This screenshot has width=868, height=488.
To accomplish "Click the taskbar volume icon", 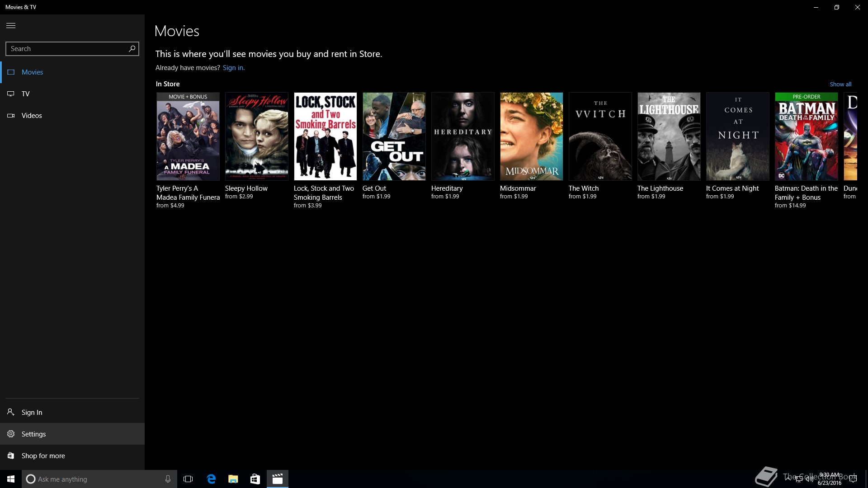I will 809,479.
